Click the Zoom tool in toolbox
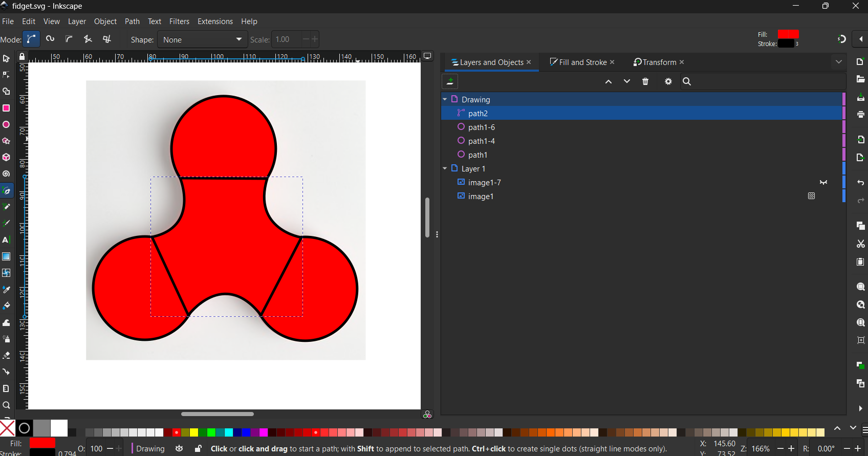The height and width of the screenshot is (456, 868). (6, 405)
